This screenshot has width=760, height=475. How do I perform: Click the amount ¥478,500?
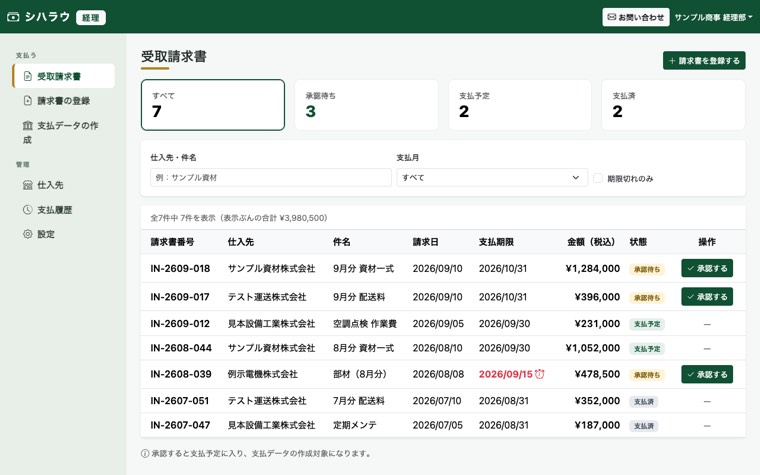(x=597, y=374)
